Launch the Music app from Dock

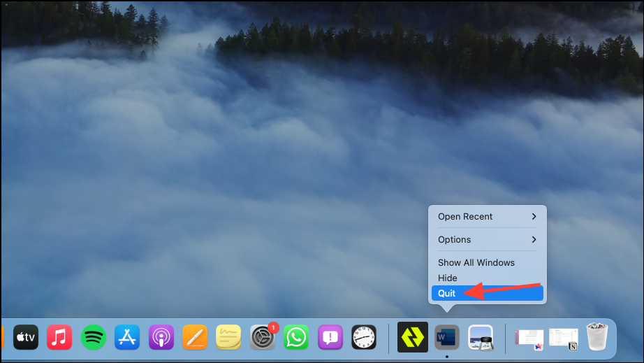click(59, 337)
